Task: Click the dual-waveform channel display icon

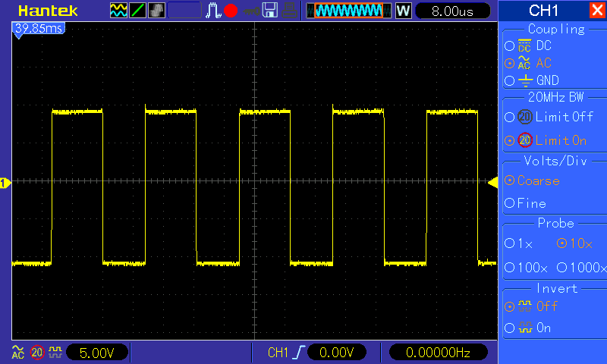Action: point(118,11)
